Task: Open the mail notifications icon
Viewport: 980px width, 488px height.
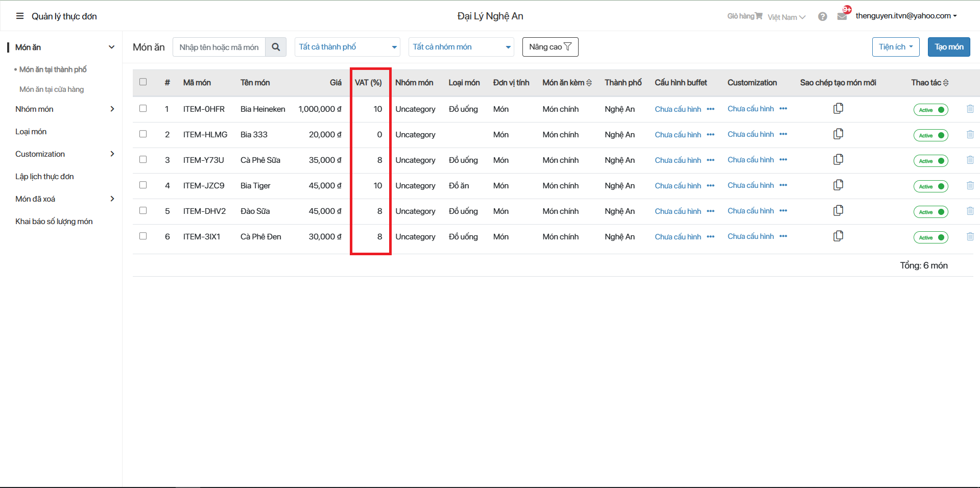Action: point(842,16)
